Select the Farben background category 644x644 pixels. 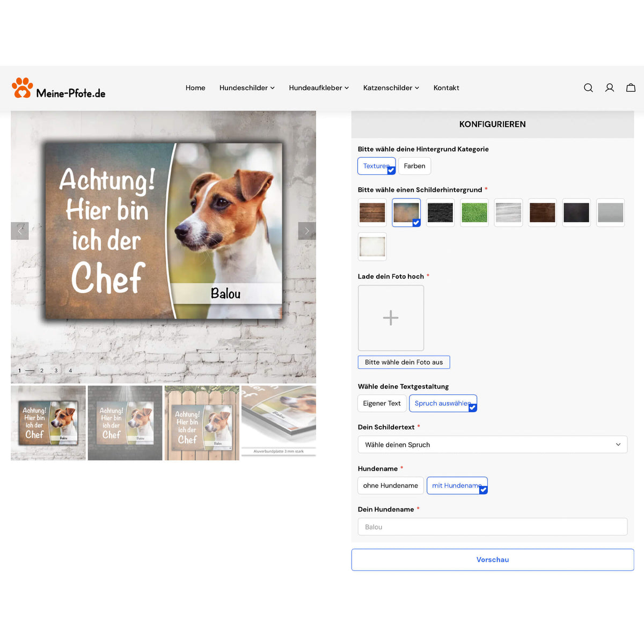click(x=414, y=166)
